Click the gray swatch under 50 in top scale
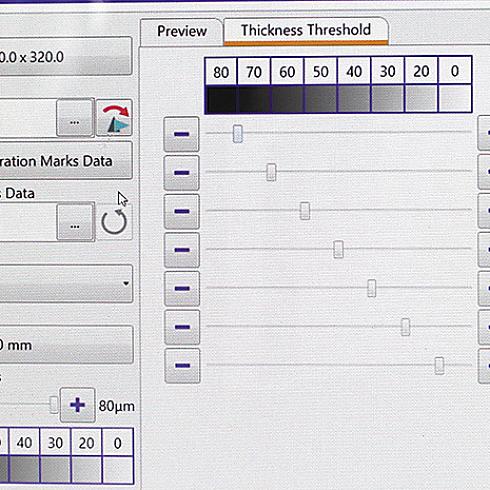490x490 pixels. pos(321,99)
